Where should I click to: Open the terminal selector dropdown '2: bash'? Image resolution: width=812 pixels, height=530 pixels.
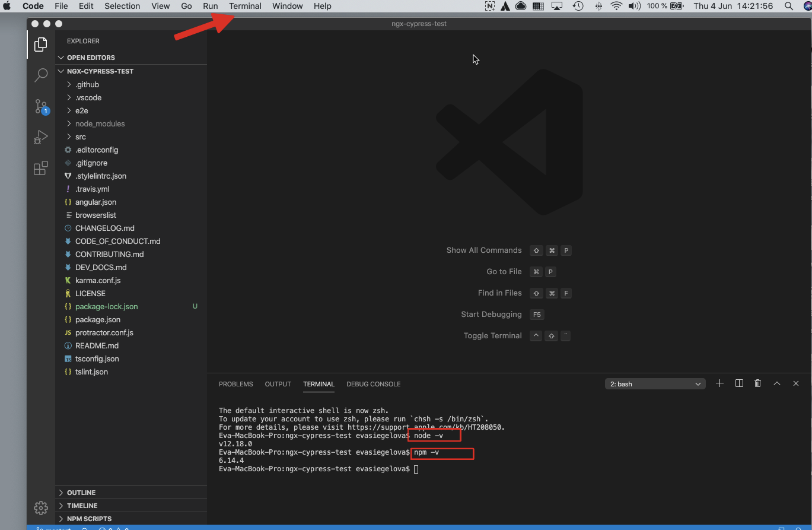pos(655,384)
